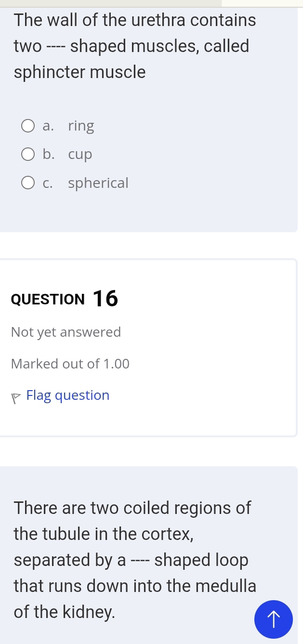Click the Flag question link

tap(68, 395)
